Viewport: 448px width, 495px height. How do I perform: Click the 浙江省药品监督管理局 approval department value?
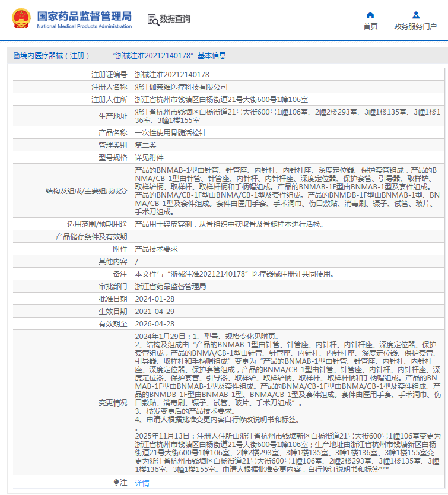[170, 287]
